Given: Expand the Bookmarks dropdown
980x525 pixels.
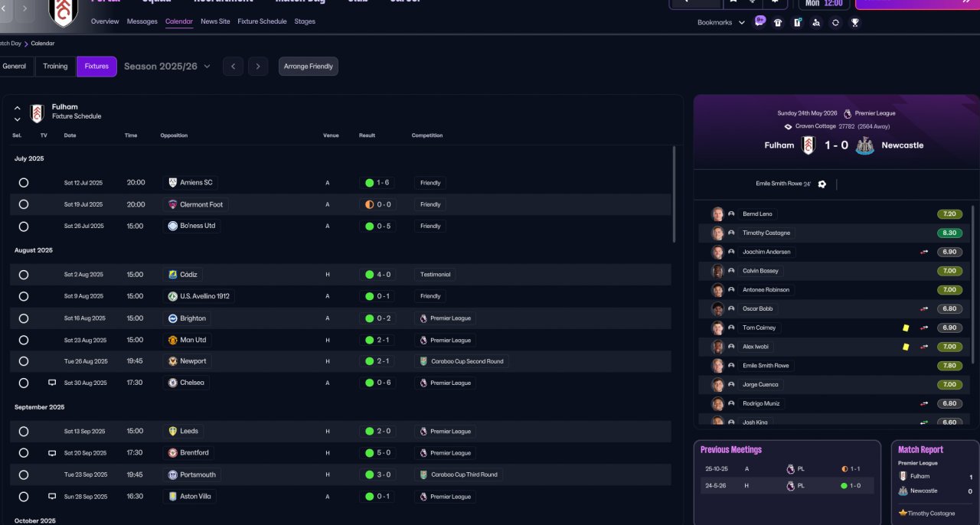Looking at the screenshot, I should point(721,22).
